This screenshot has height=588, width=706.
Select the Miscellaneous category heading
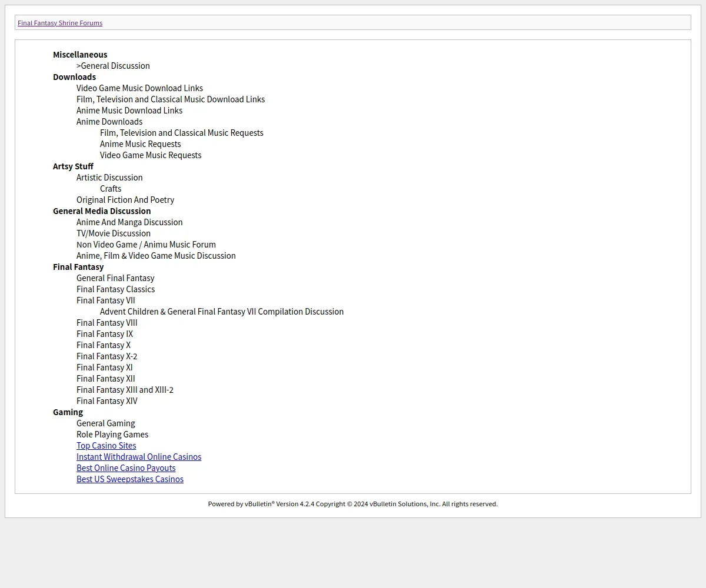[x=80, y=55]
